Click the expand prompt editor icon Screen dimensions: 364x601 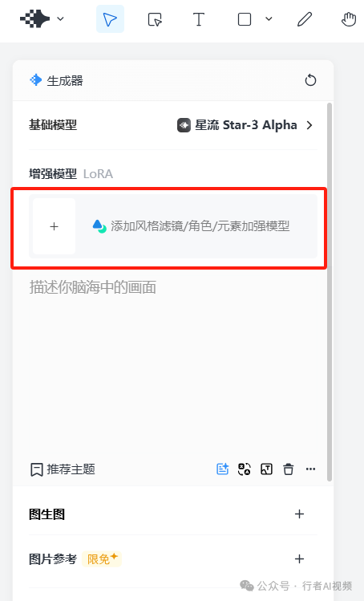tap(267, 469)
